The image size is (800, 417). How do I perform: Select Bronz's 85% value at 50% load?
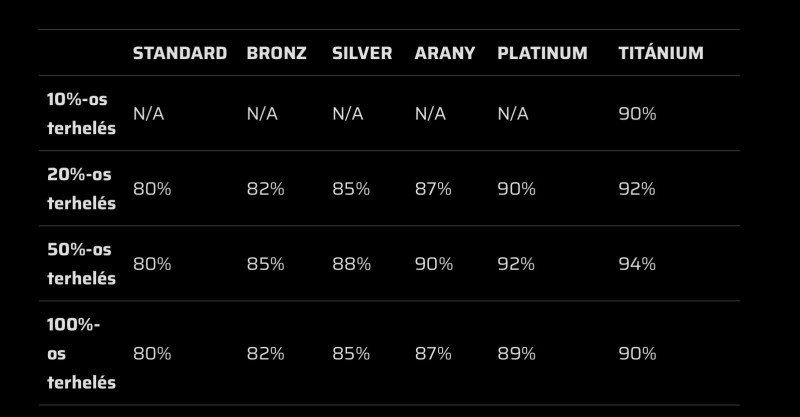click(265, 264)
